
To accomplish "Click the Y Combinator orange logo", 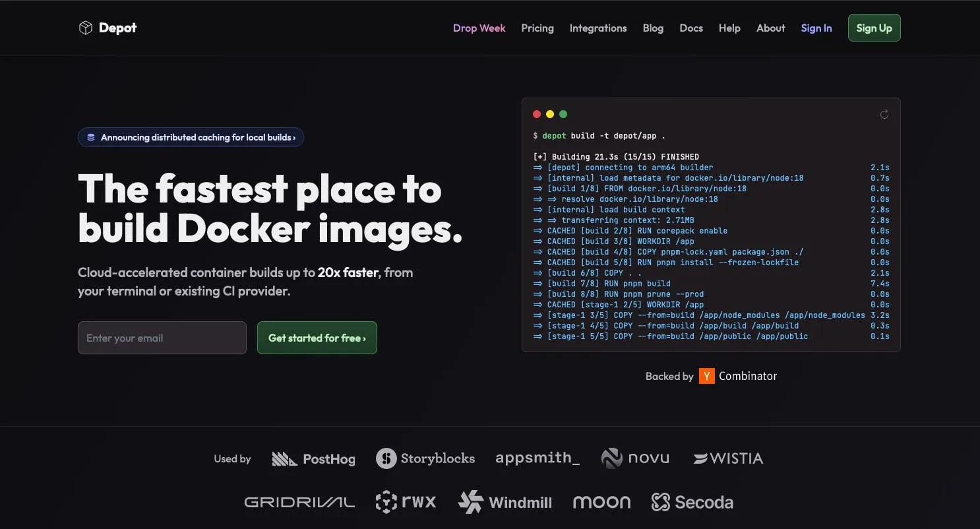I will click(x=707, y=376).
